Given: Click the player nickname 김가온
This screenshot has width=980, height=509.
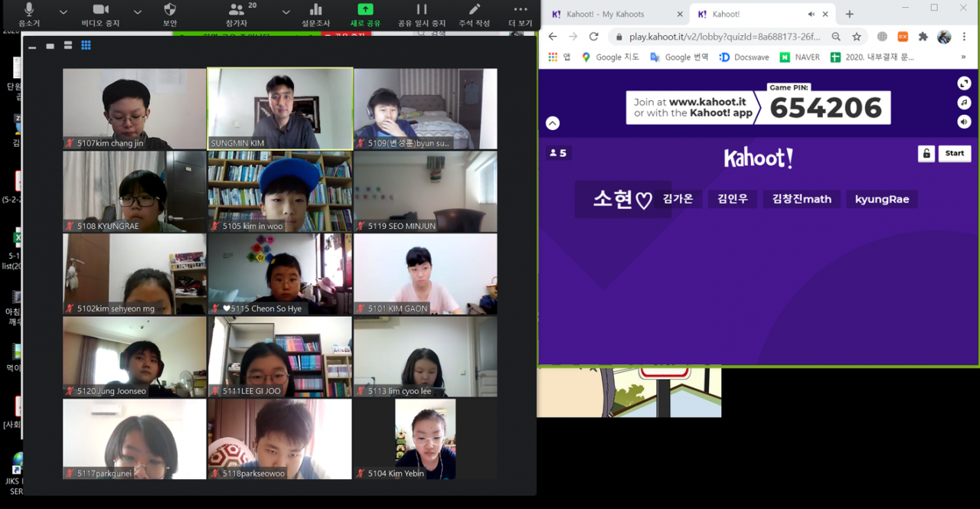Looking at the screenshot, I should [x=678, y=199].
